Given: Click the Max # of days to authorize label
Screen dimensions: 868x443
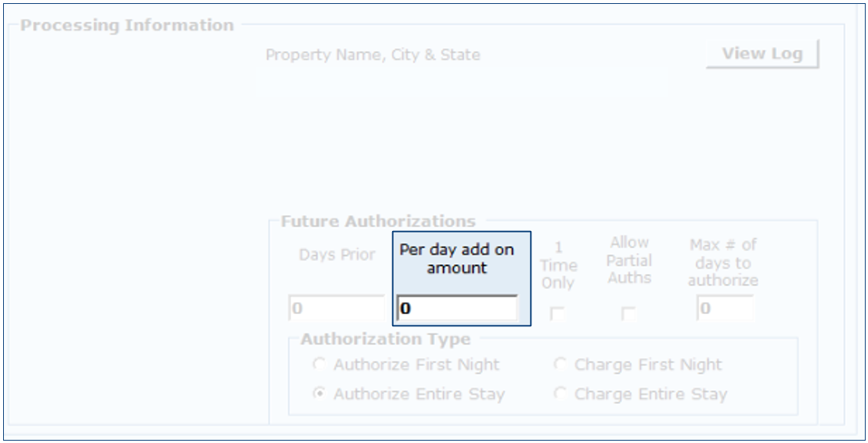Looking at the screenshot, I should [x=723, y=262].
